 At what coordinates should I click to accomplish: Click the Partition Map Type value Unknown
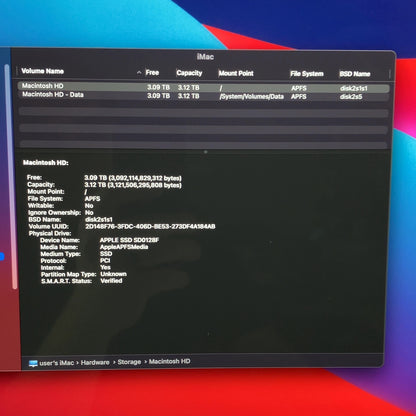113,274
